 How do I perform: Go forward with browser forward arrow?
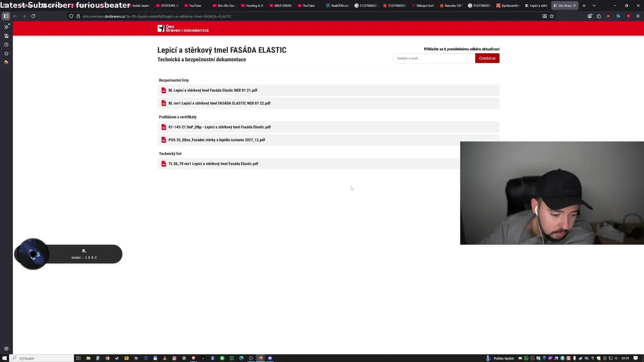pyautogui.click(x=24, y=16)
